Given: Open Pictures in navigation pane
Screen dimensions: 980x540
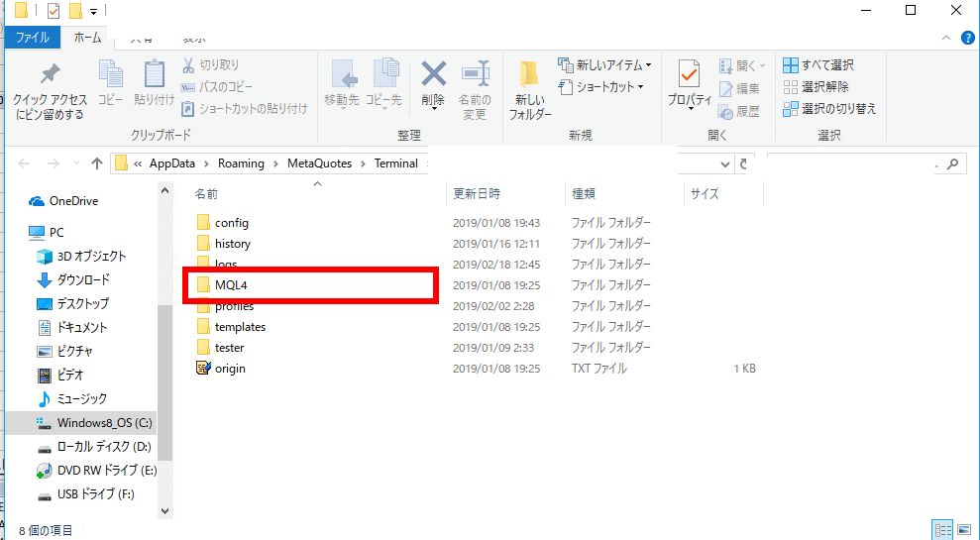Looking at the screenshot, I should click(64, 352).
